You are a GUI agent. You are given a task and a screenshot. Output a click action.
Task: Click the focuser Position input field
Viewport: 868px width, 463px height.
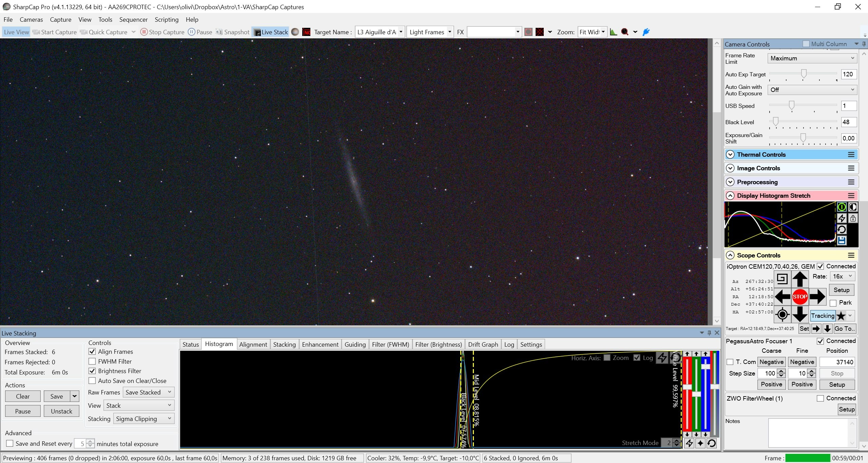tap(837, 362)
